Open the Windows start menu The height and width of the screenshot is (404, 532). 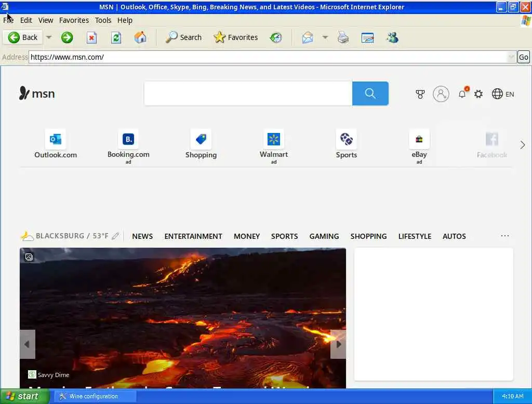[x=24, y=396]
